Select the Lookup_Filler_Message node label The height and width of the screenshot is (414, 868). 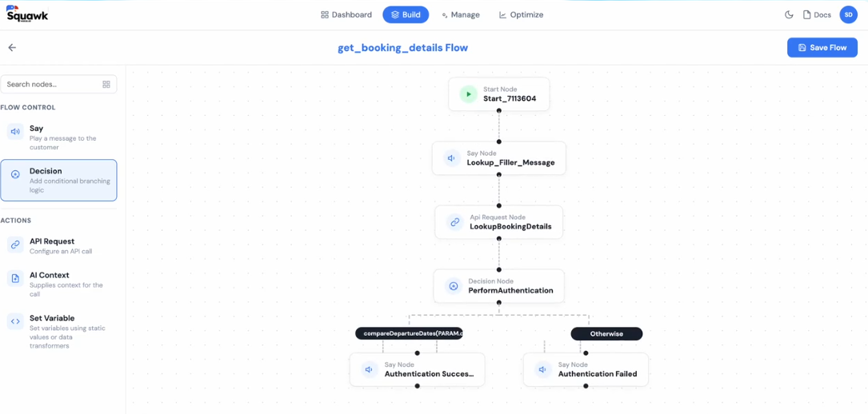511,162
